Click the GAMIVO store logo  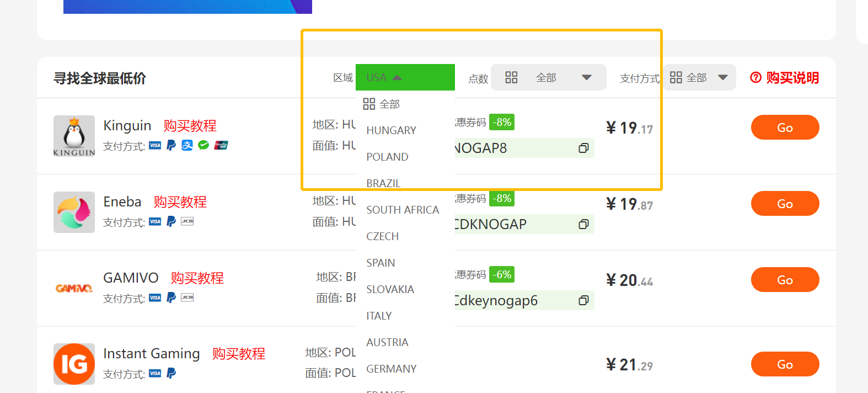click(74, 288)
